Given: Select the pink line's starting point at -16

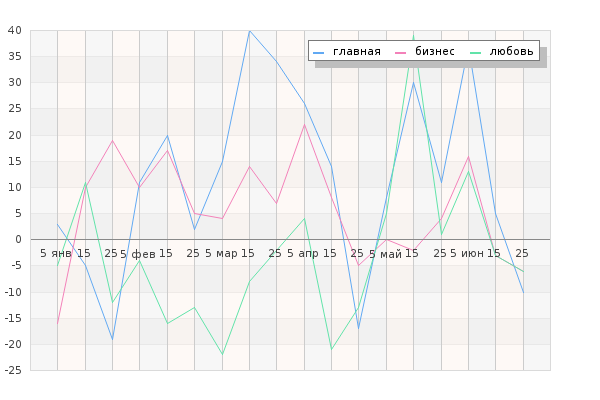Looking at the screenshot, I should (x=57, y=323).
